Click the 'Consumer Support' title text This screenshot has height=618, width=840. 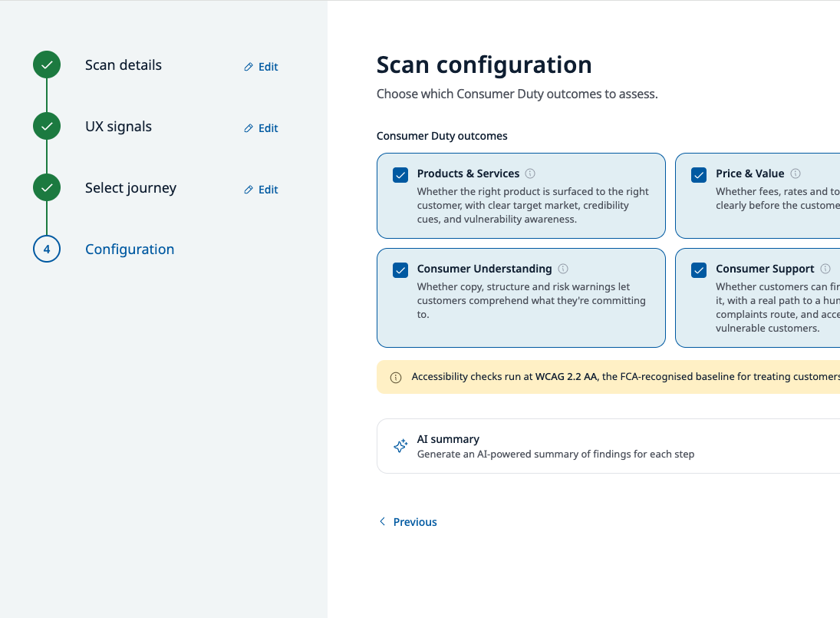click(x=765, y=269)
